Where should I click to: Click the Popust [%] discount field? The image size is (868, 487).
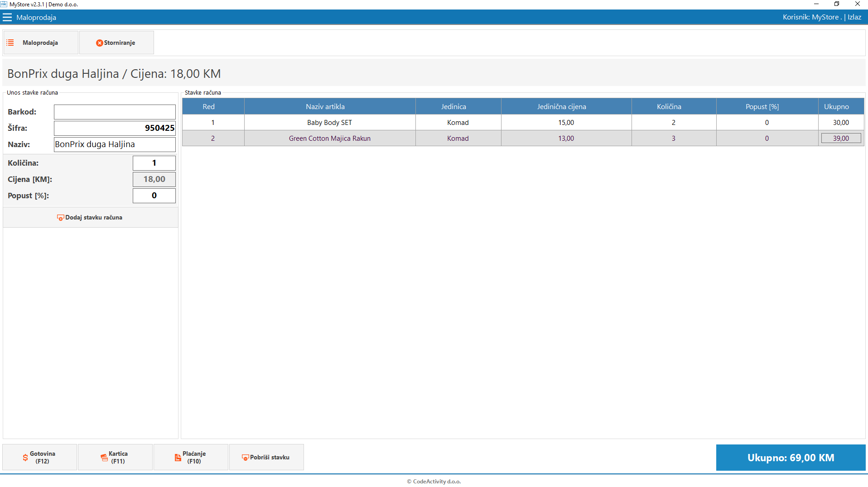point(154,196)
